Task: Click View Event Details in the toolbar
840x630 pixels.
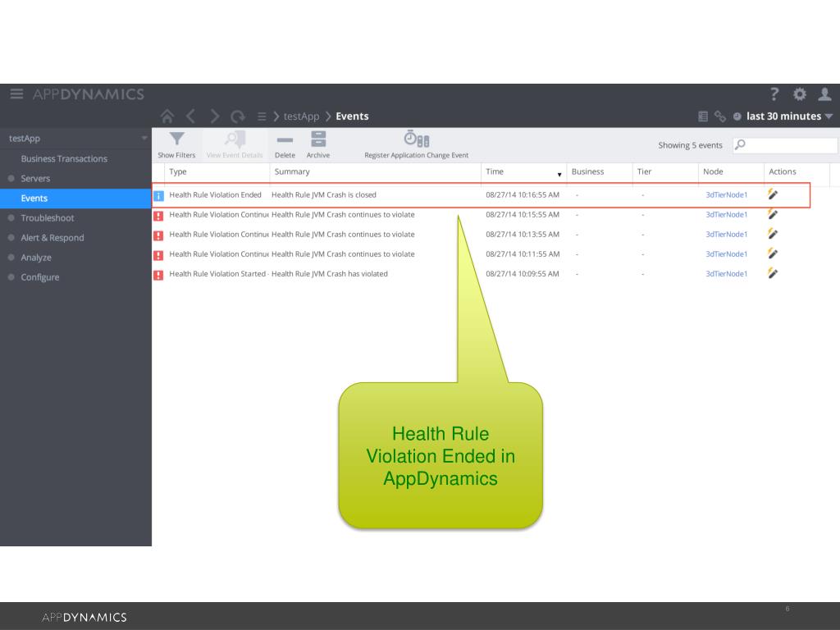Action: coord(235,145)
